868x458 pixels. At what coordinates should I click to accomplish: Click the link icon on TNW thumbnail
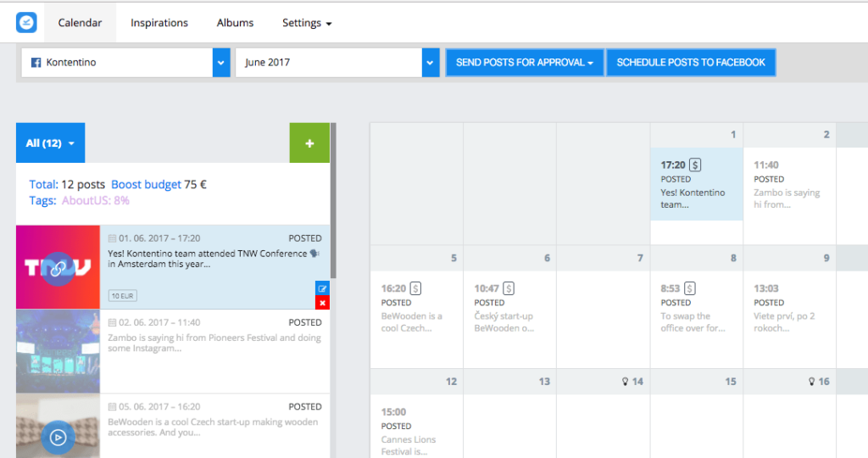58,268
